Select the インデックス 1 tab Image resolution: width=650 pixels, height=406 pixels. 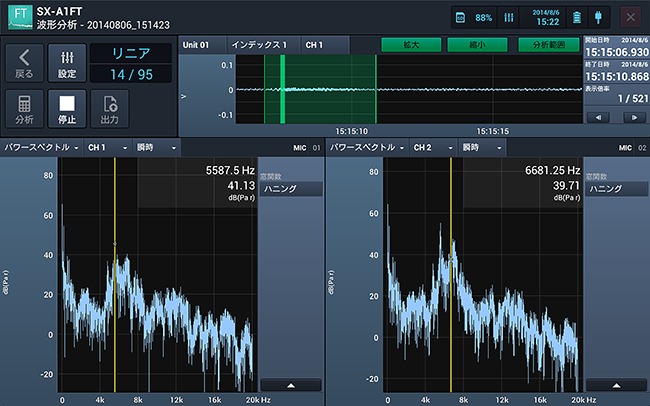click(259, 45)
